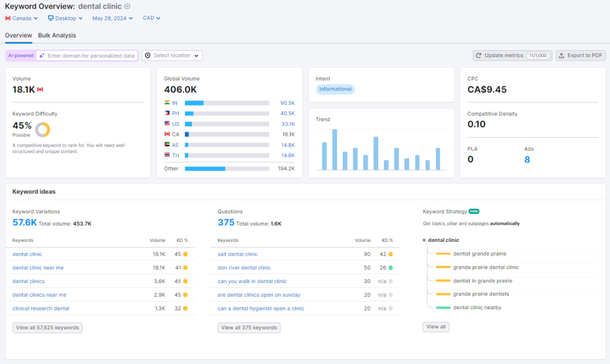Click the green node marker for dental clinic nearby
Image resolution: width=610 pixels, height=364 pixels.
(442, 307)
